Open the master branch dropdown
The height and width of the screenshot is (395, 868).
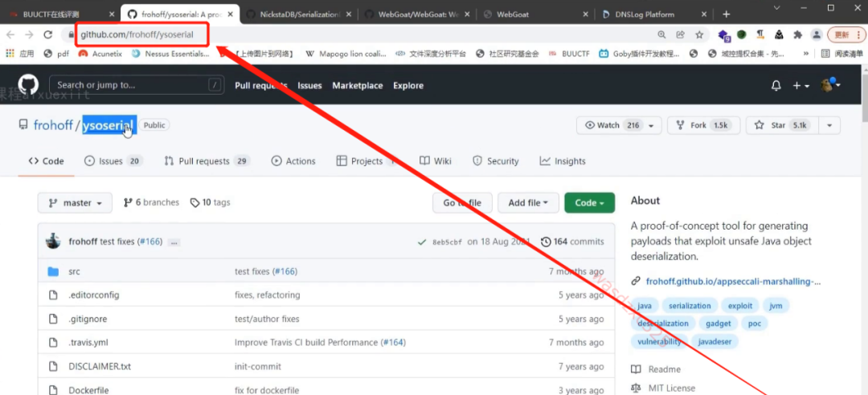[x=75, y=203]
